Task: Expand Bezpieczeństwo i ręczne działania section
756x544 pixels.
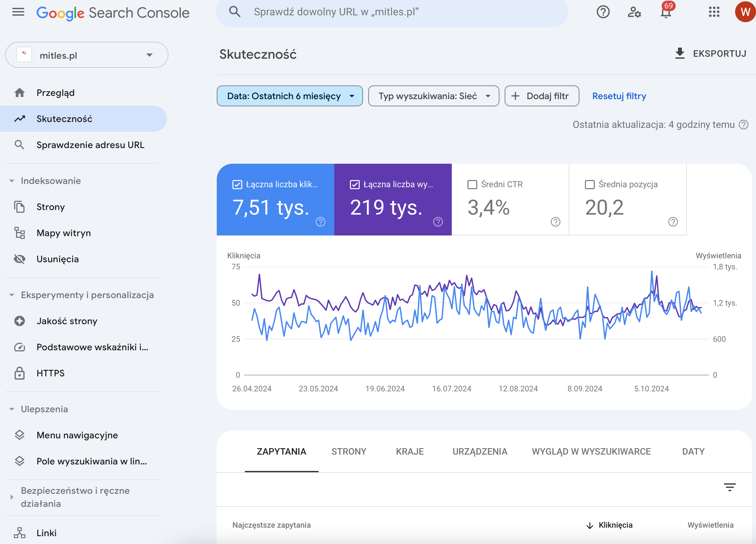Action: coord(12,497)
